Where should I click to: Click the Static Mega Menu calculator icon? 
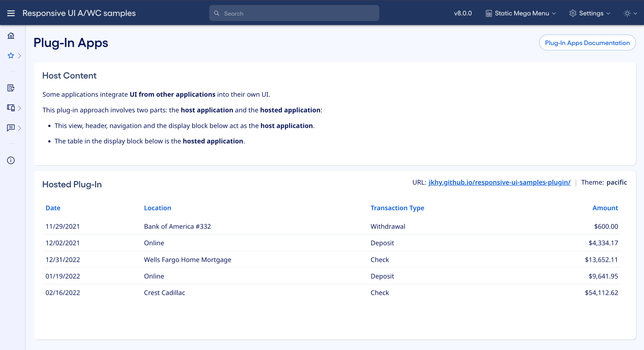coord(489,13)
